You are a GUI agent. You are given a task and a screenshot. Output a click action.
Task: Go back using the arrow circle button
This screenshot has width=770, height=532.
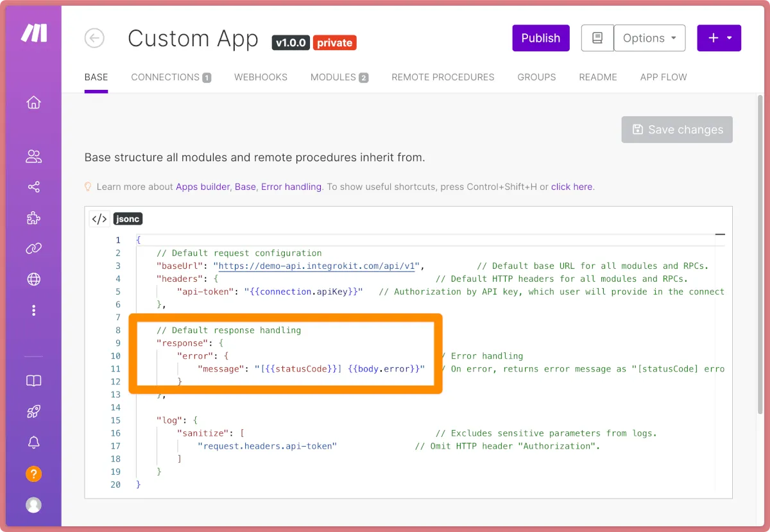point(94,39)
